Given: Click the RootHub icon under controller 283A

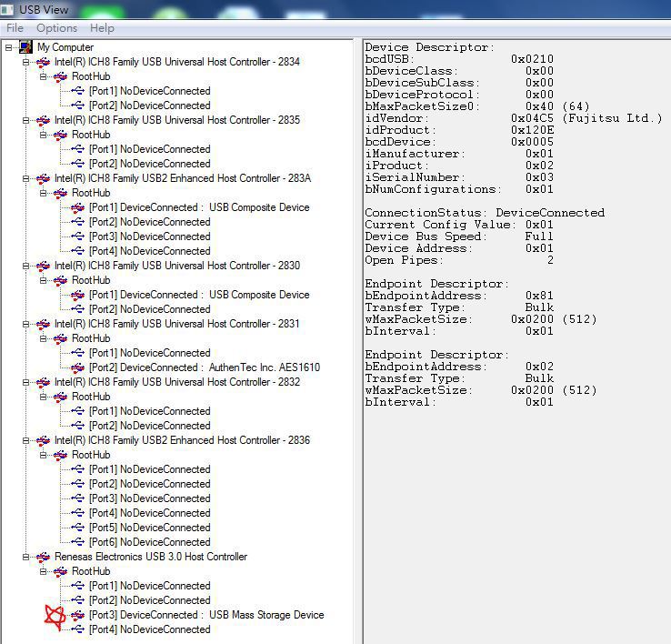Looking at the screenshot, I should coord(60,193).
